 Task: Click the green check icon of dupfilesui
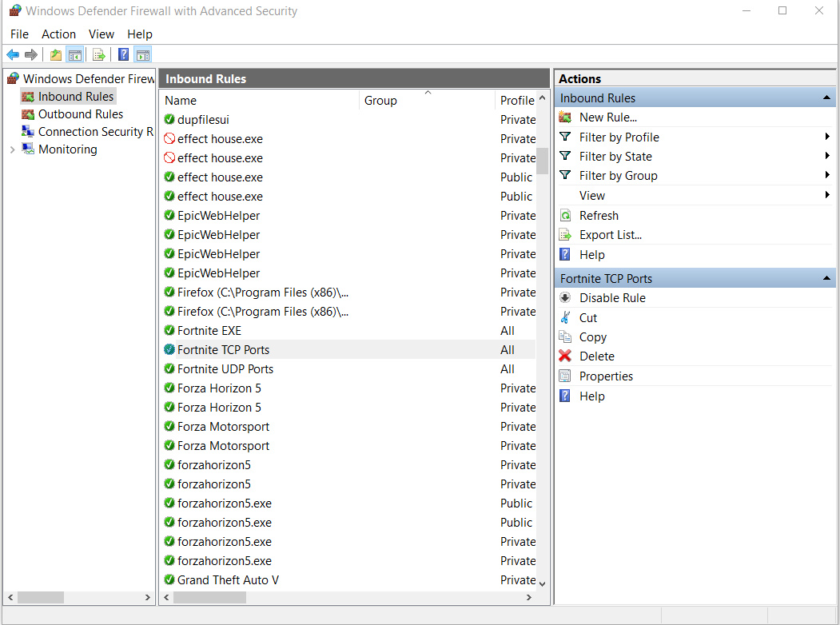point(169,119)
